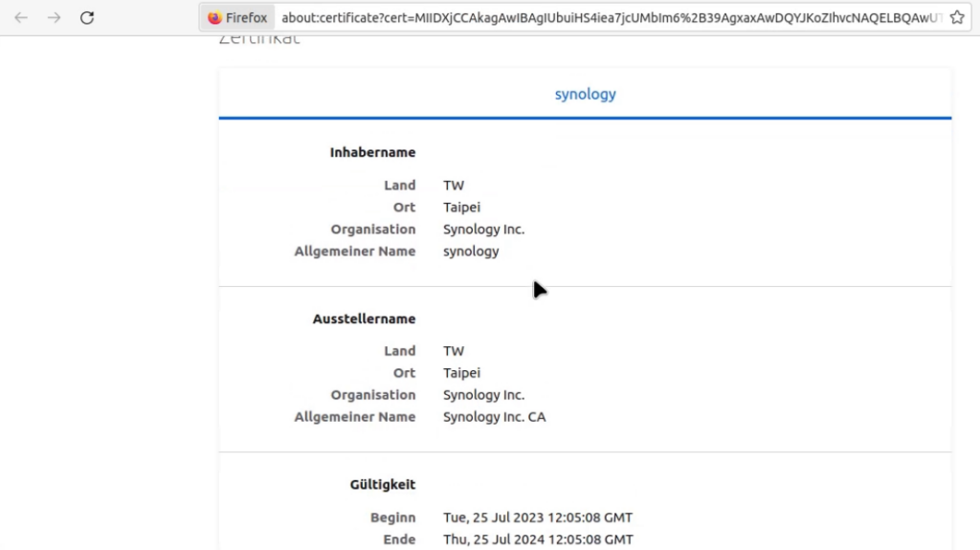
Task: Select the synology certificate tab
Action: pos(585,94)
